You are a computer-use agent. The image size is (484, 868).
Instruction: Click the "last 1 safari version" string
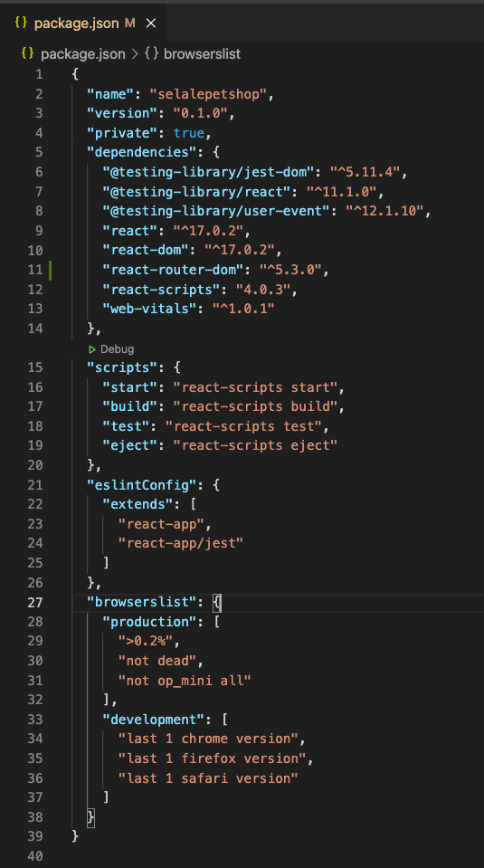pyautogui.click(x=208, y=778)
